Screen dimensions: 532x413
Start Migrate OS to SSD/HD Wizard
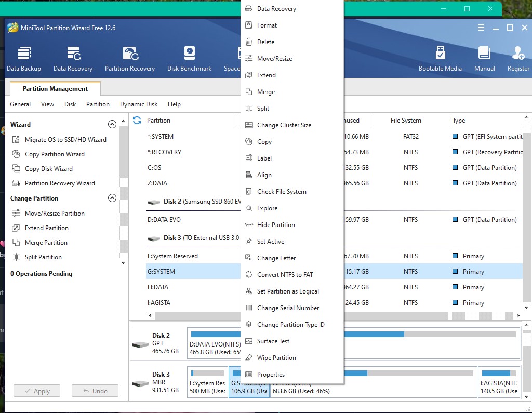(59, 139)
